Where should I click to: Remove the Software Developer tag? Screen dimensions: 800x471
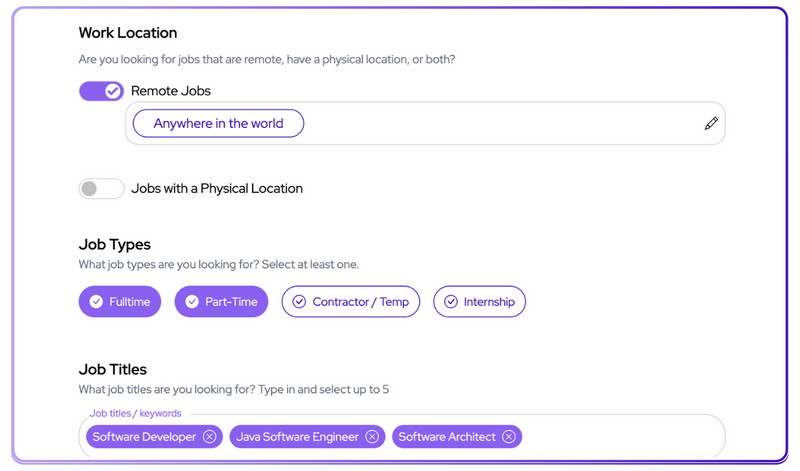pyautogui.click(x=209, y=437)
